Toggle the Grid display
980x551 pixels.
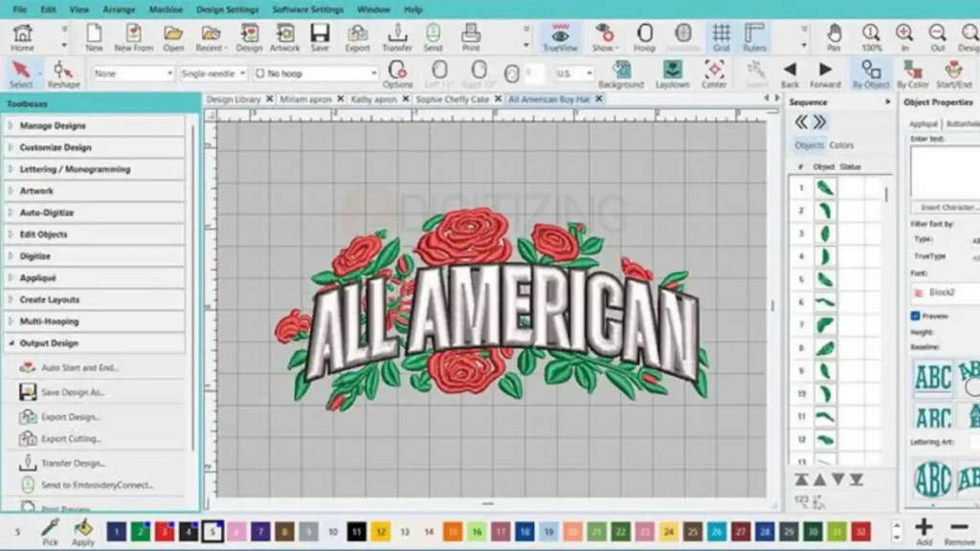tap(721, 37)
